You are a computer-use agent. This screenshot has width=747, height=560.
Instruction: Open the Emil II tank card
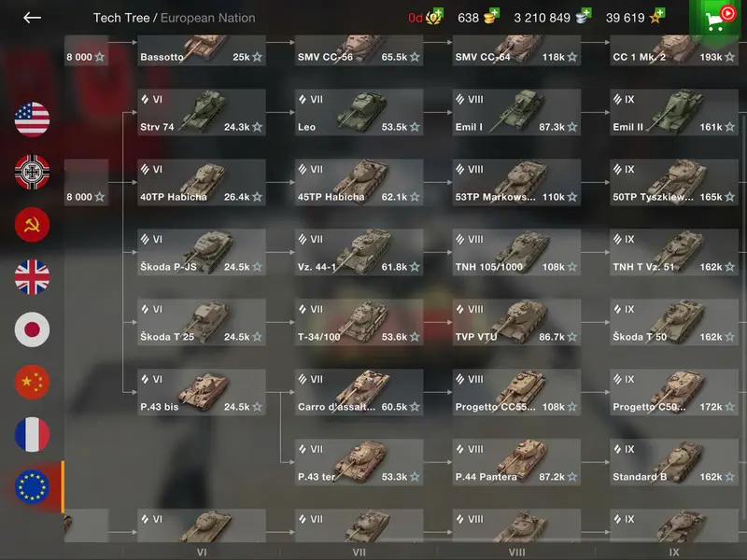[674, 112]
